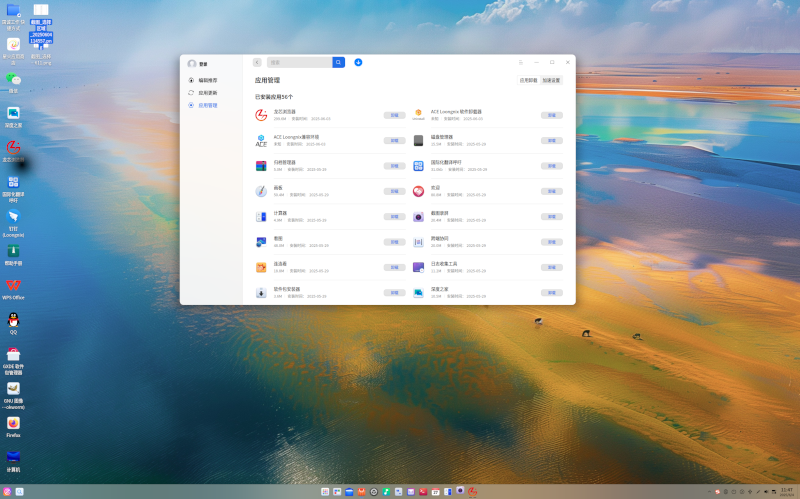Open 应用更新 in the sidebar
The width and height of the screenshot is (800, 499).
click(203, 93)
